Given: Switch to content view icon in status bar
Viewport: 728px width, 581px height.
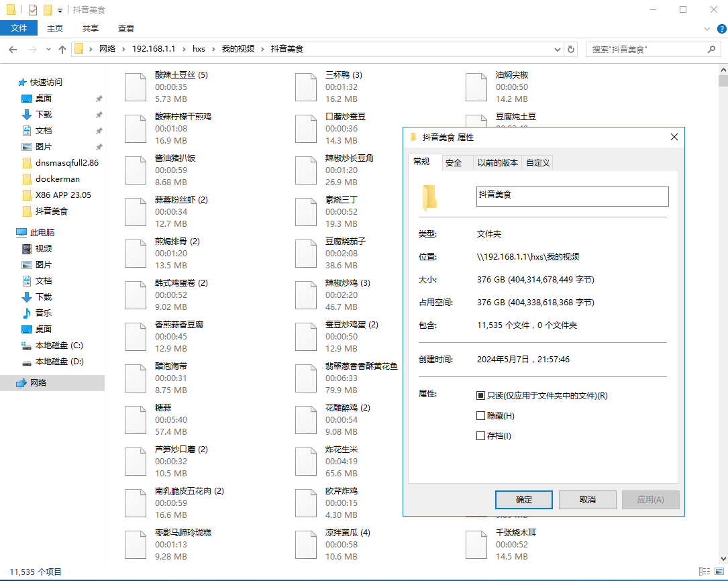Looking at the screenshot, I should click(719, 571).
